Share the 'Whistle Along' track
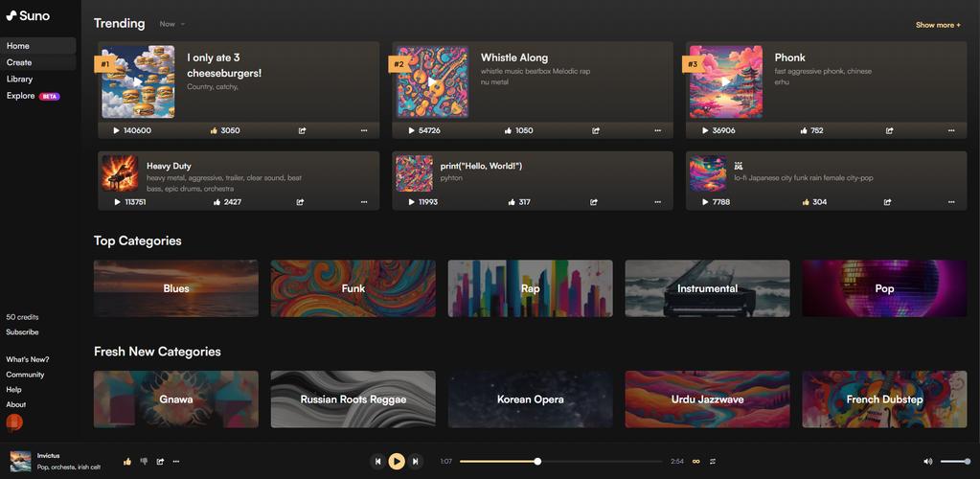Screen dimensions: 980x479 click(596, 130)
